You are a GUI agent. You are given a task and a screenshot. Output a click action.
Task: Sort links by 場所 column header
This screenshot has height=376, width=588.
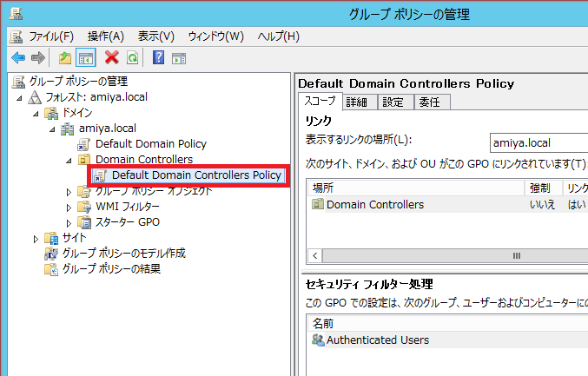click(415, 188)
